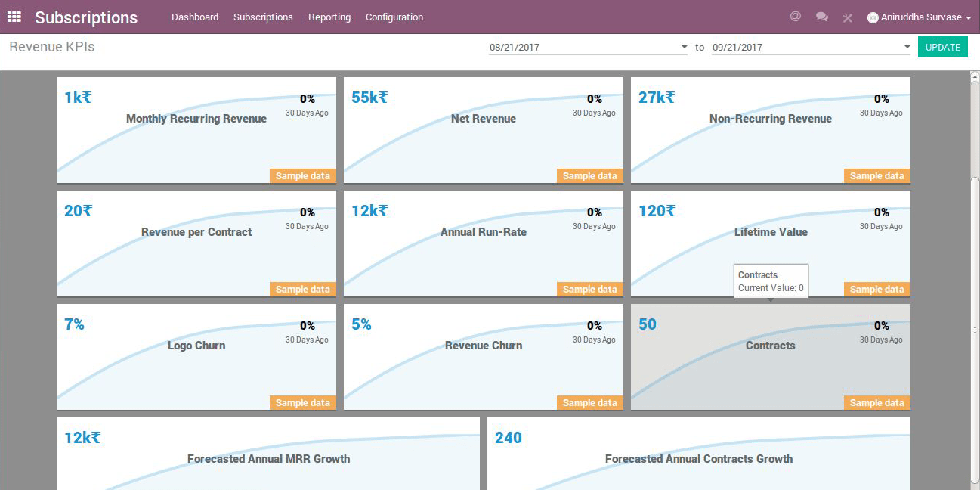This screenshot has width=980, height=490.
Task: Open the conversations chat bubbles icon
Action: [x=822, y=17]
